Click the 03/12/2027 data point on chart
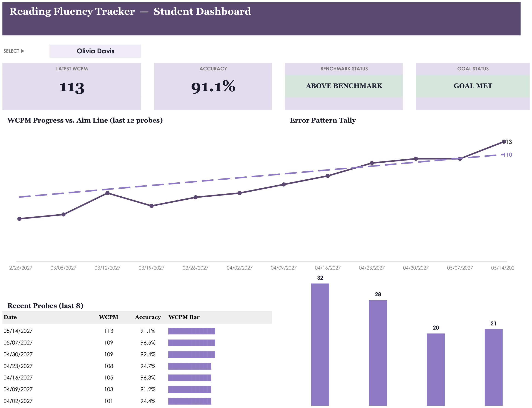The height and width of the screenshot is (408, 532). click(108, 193)
